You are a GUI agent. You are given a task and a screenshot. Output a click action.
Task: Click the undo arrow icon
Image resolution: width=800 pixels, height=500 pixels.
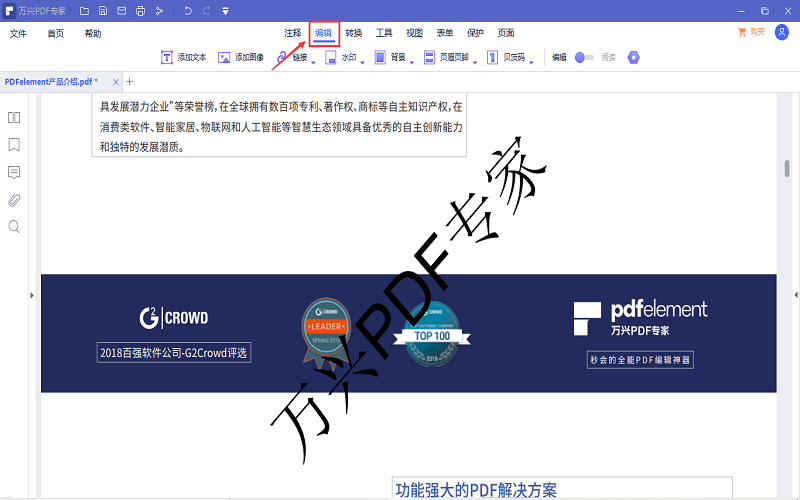(188, 11)
